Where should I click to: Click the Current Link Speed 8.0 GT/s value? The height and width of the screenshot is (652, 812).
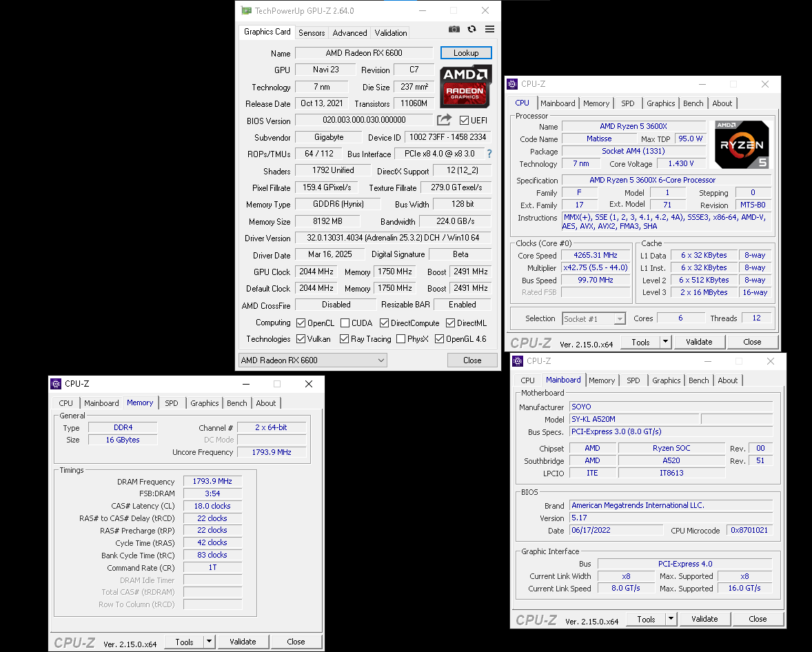626,589
